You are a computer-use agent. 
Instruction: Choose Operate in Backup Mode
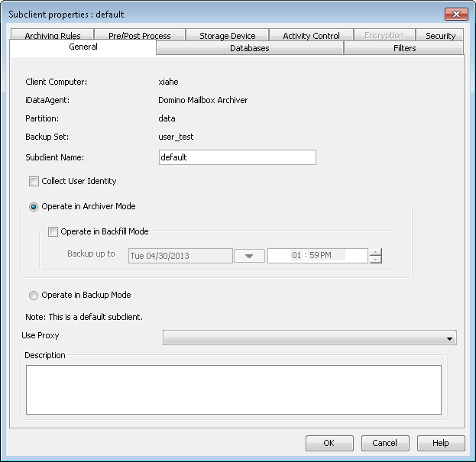click(x=34, y=296)
